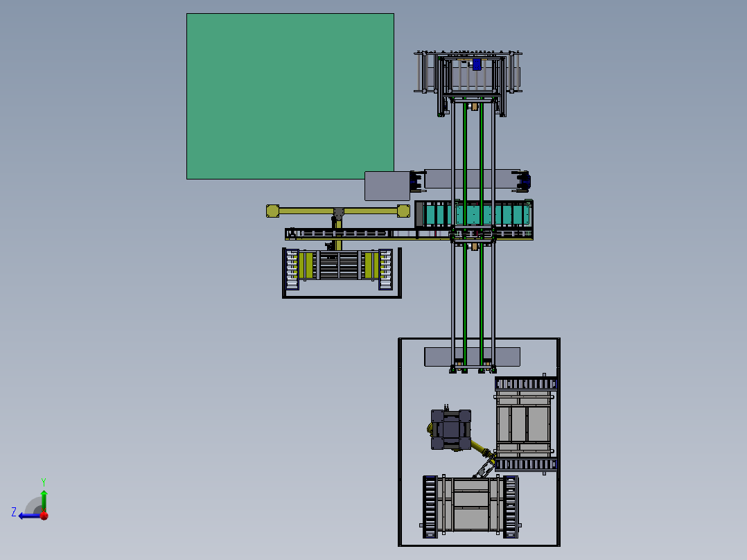Viewport: 747px width, 560px height.
Task: Select the teal conveyor section under the gantry
Action: tap(473, 214)
